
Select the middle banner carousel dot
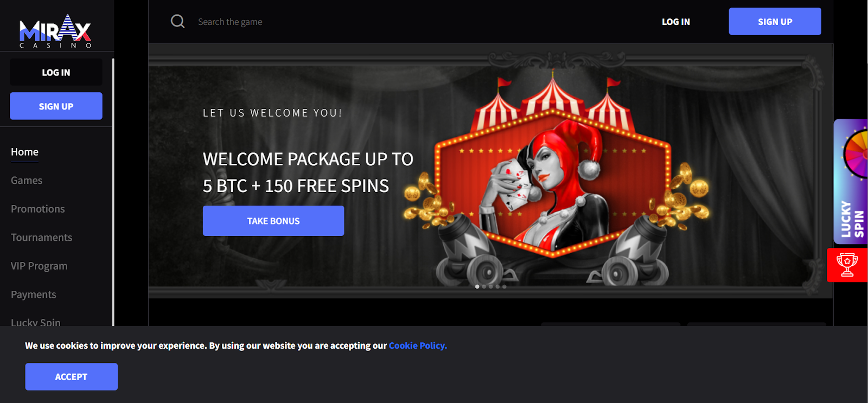[491, 286]
